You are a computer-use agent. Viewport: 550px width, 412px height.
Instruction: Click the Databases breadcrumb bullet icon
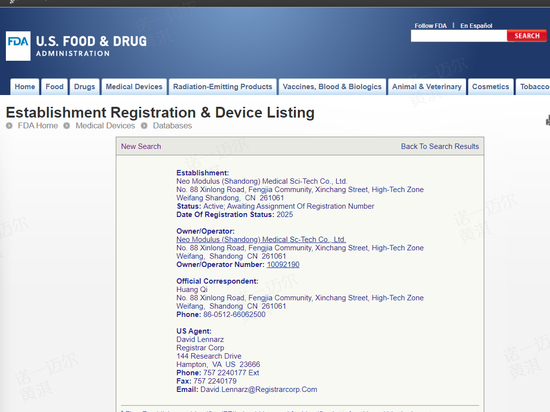[x=144, y=126]
